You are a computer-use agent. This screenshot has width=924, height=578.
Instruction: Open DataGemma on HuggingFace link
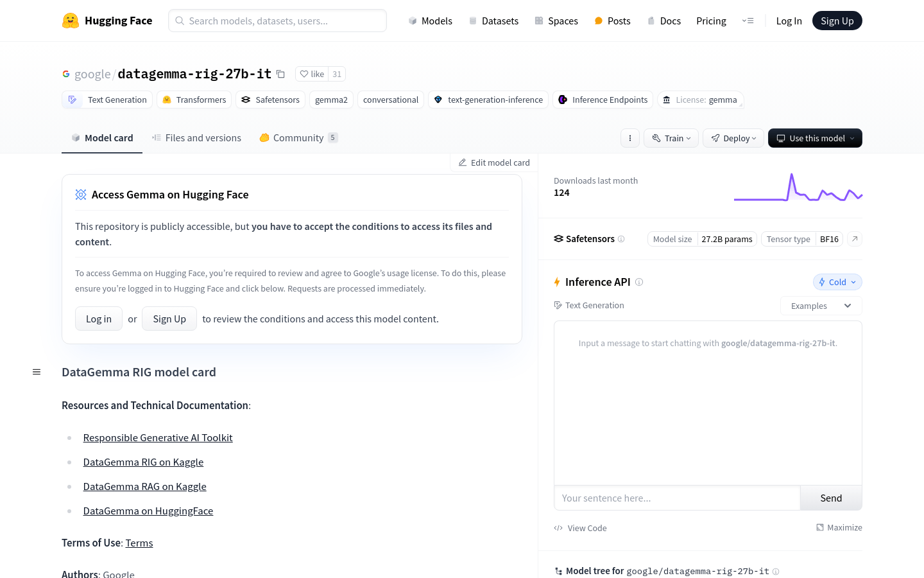click(x=148, y=511)
